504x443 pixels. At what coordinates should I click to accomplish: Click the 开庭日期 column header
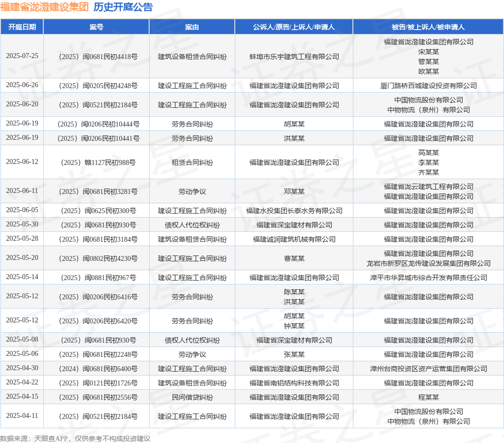point(22,27)
